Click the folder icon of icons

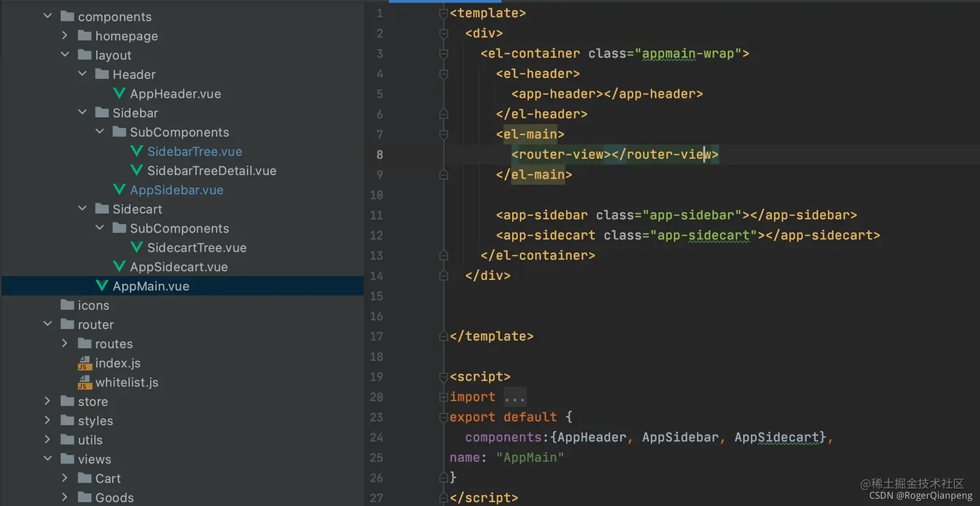[67, 305]
